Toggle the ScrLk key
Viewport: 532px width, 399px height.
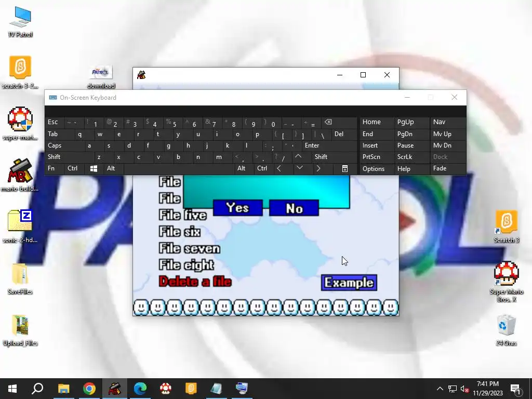coord(411,157)
